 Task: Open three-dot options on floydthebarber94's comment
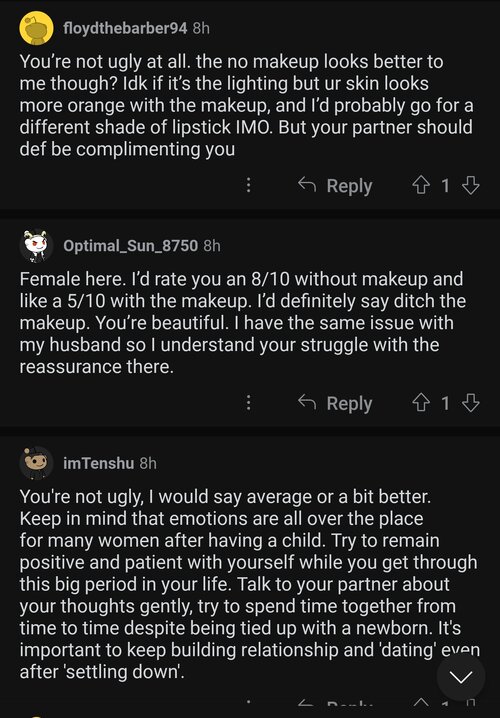248,185
